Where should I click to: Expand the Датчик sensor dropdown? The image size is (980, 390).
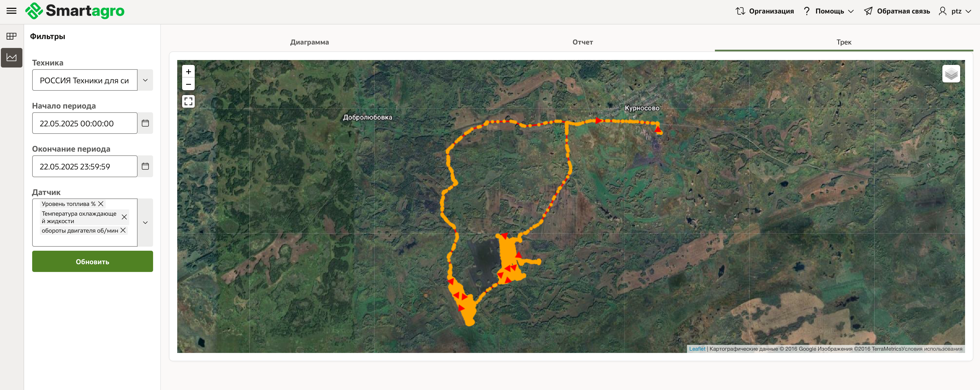[145, 223]
